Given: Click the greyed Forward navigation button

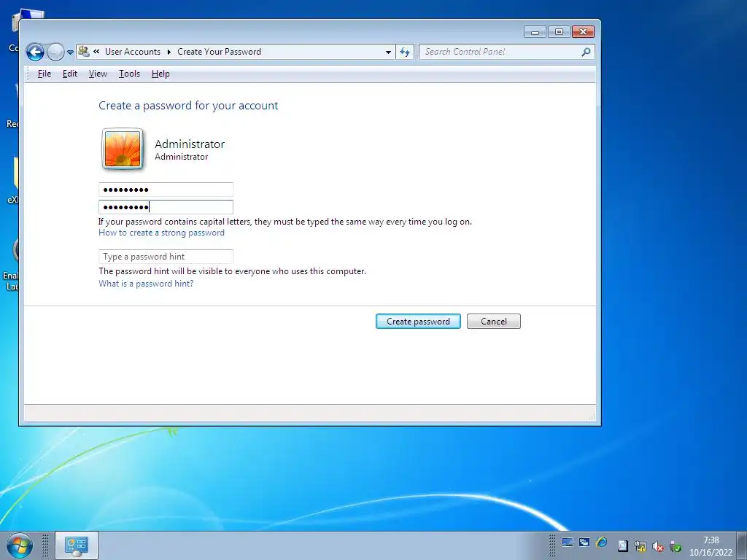Looking at the screenshot, I should [55, 52].
